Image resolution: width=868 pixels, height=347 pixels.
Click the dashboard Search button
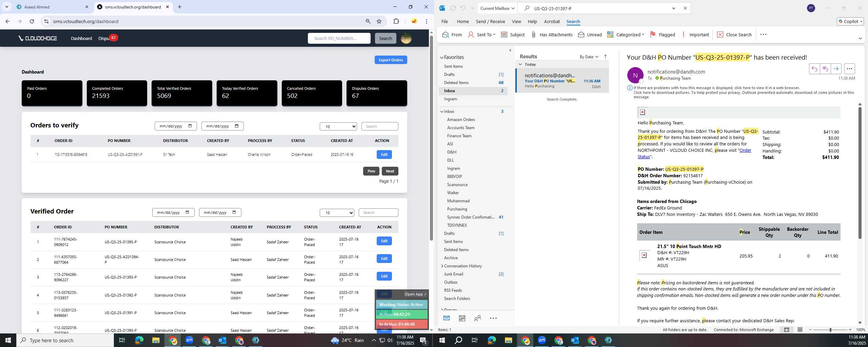(x=386, y=38)
